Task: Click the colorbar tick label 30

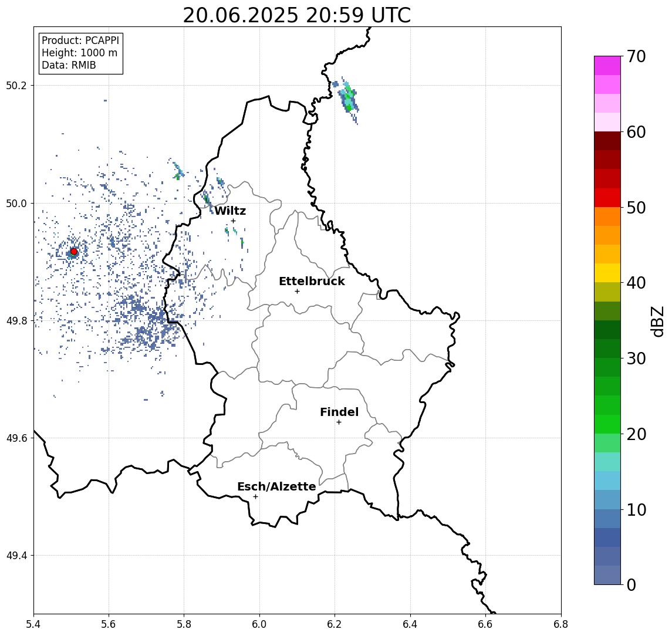Action: 636,358
